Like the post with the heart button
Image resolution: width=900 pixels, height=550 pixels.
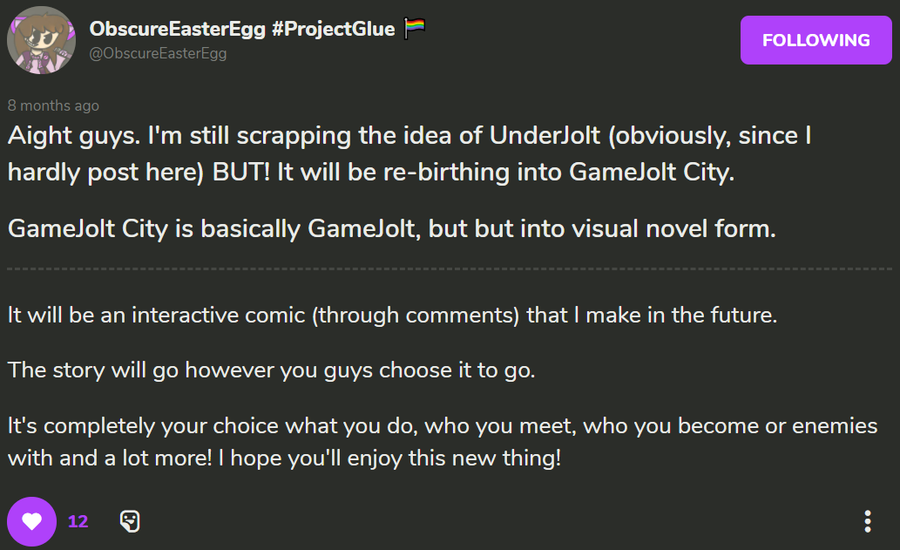[x=32, y=521]
